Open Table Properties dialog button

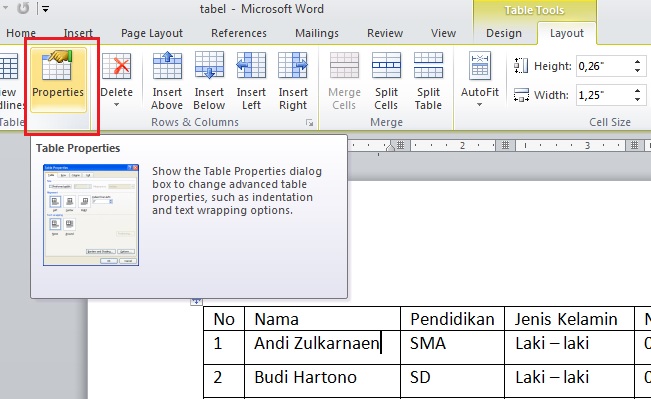(58, 80)
